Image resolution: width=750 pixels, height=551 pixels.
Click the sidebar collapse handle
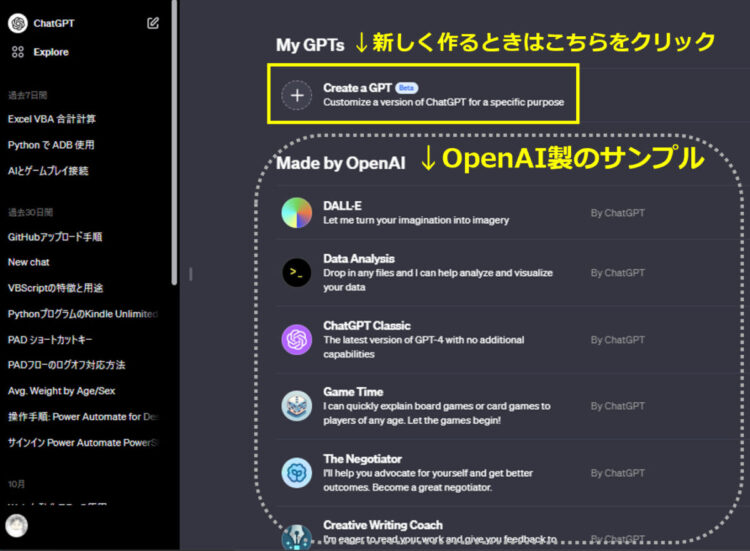pos(191,274)
